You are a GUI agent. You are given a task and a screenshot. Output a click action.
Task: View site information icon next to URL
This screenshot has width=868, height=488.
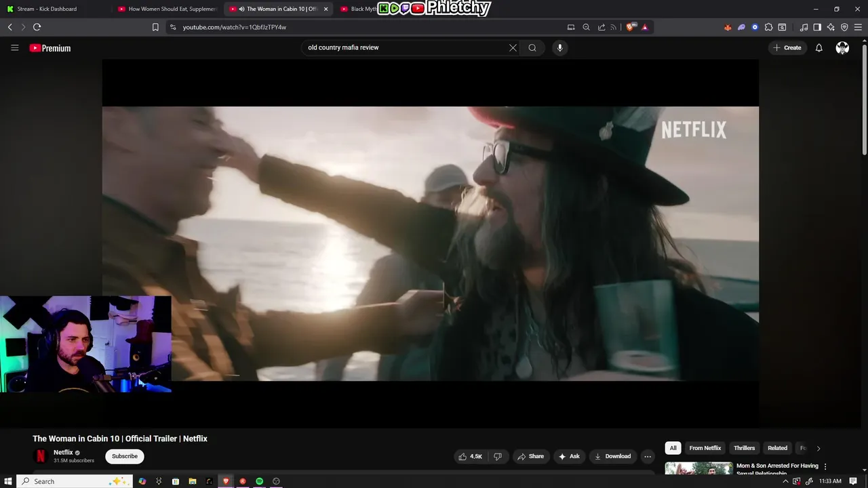(x=173, y=27)
